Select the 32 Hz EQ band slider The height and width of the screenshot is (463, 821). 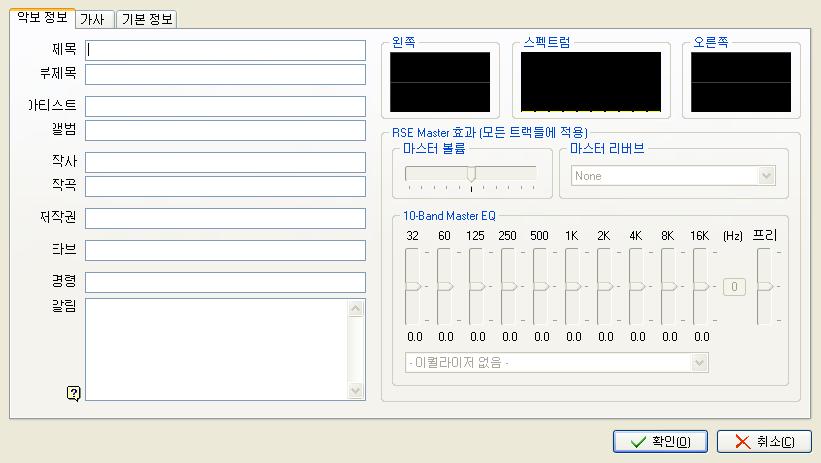pyautogui.click(x=413, y=286)
